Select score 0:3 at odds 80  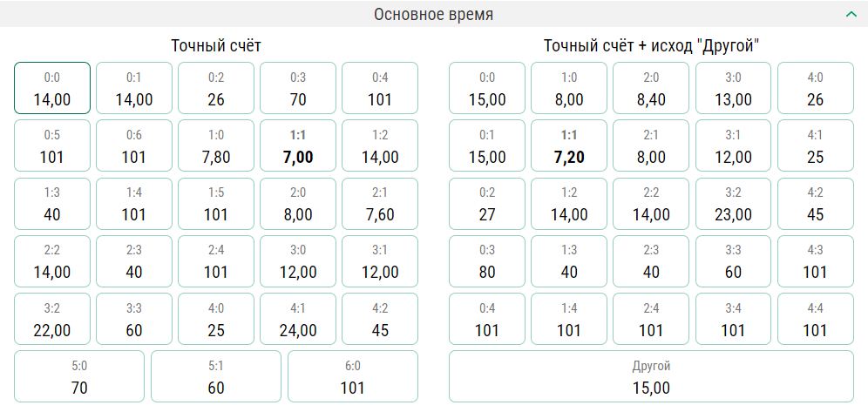click(487, 261)
